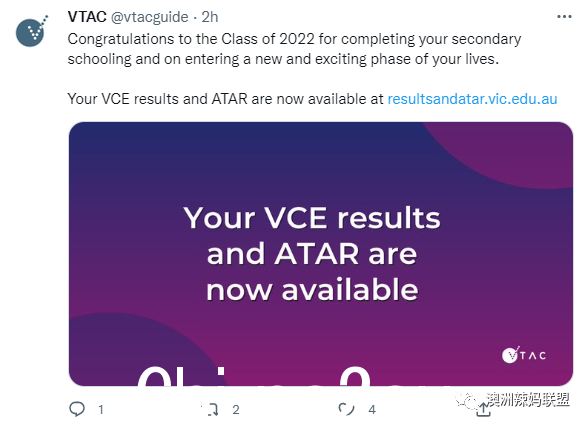Click the 澳洲辣妈联盟 watermark text
The image size is (588, 426).
(x=529, y=400)
